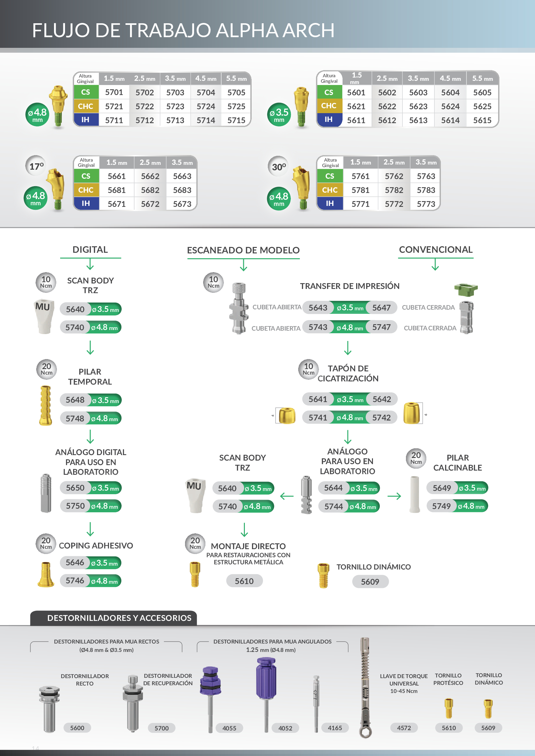This screenshot has height=756, width=535.
Task: Click part number 5610 under Montaje Directo
Action: (x=244, y=581)
